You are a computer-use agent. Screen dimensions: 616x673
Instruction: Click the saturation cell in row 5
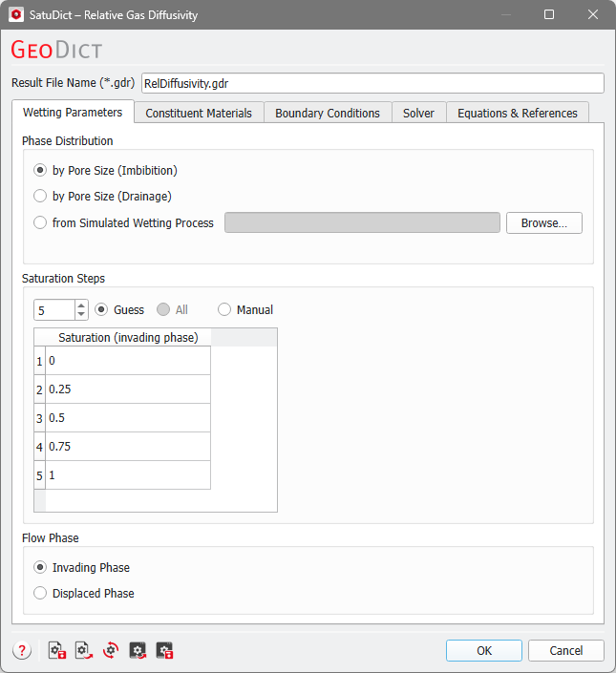coord(128,475)
